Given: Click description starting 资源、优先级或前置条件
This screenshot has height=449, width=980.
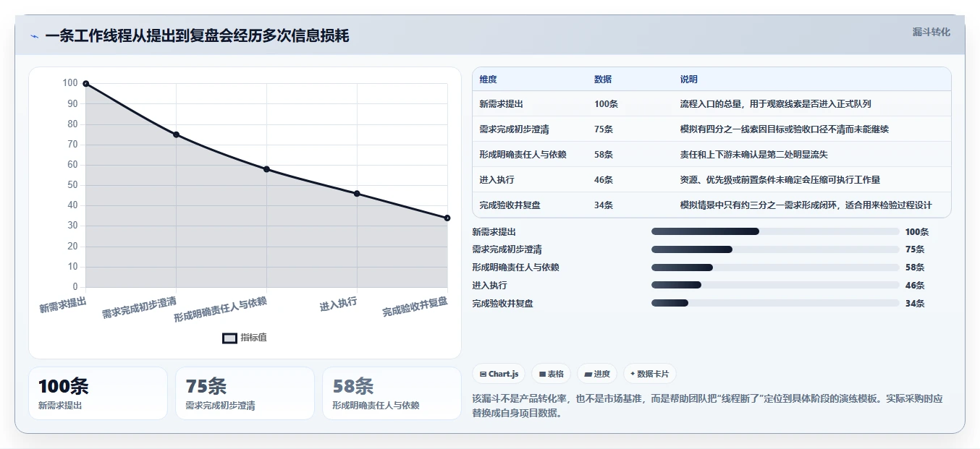Looking at the screenshot, I should click(780, 180).
